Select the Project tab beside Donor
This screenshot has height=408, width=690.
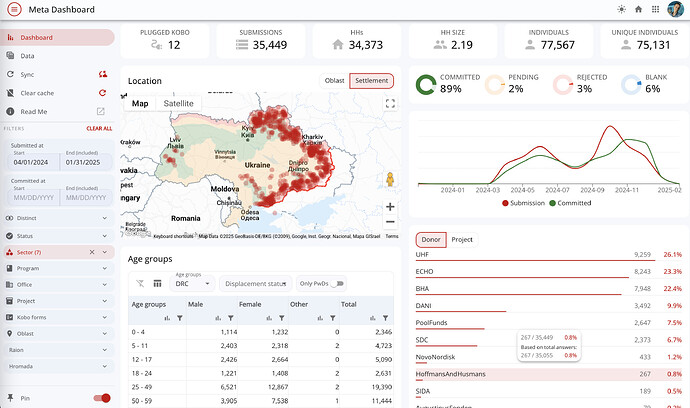[462, 239]
